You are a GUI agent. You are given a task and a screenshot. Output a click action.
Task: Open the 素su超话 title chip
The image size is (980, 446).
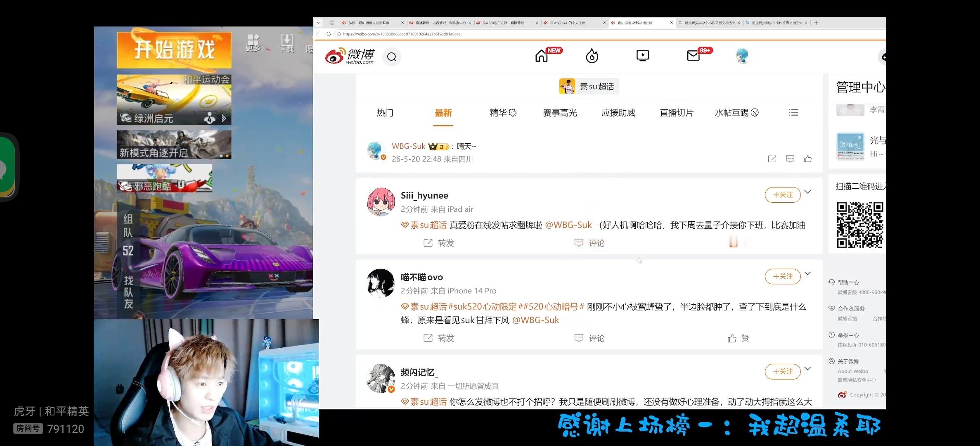pos(589,86)
